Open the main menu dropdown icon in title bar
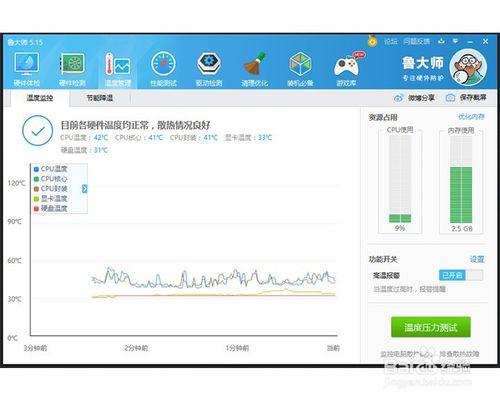The width and height of the screenshot is (500, 400). [x=455, y=41]
